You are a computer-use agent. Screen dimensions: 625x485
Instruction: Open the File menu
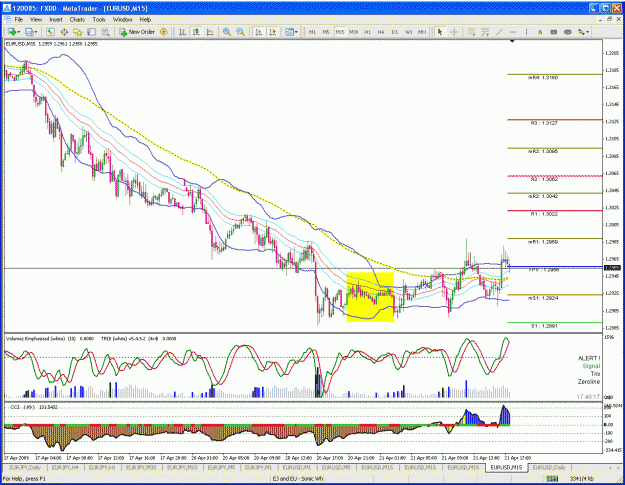[x=19, y=19]
